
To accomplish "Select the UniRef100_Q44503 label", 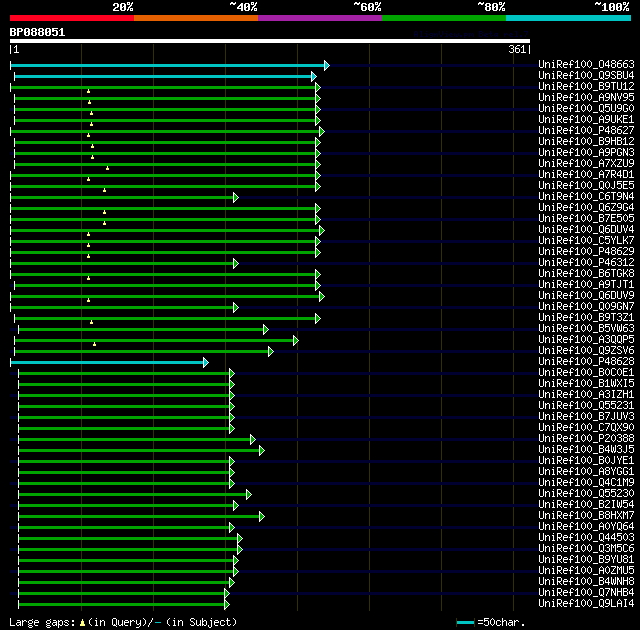I will click(586, 538).
